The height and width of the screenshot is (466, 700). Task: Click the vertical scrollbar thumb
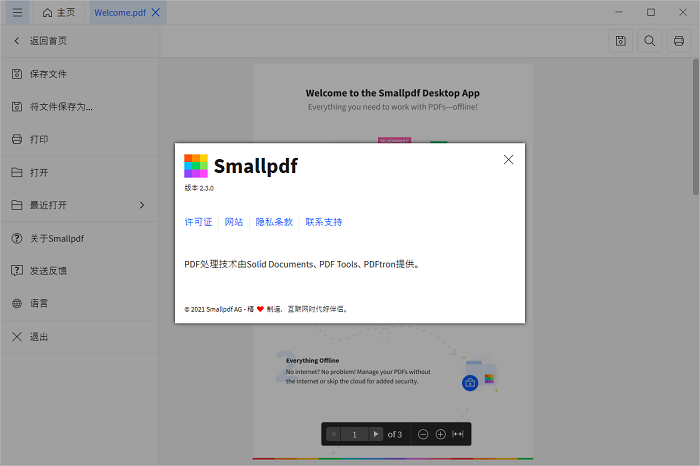pos(696,127)
